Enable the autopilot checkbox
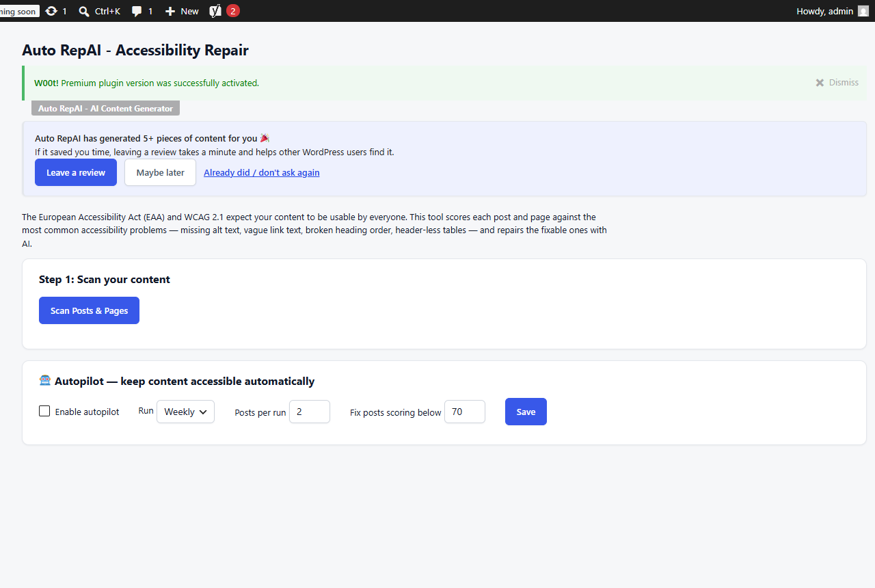This screenshot has height=588, width=875. 44,411
